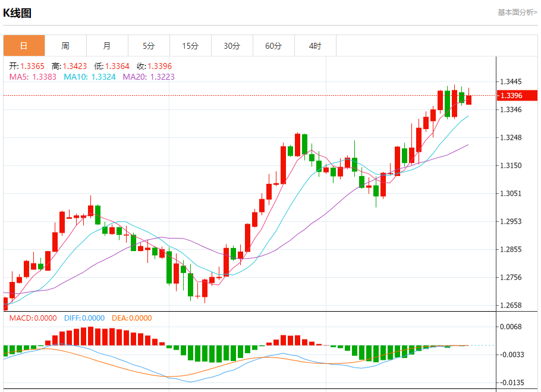
Task: Switch to the 5分 interval tab
Action: point(149,46)
